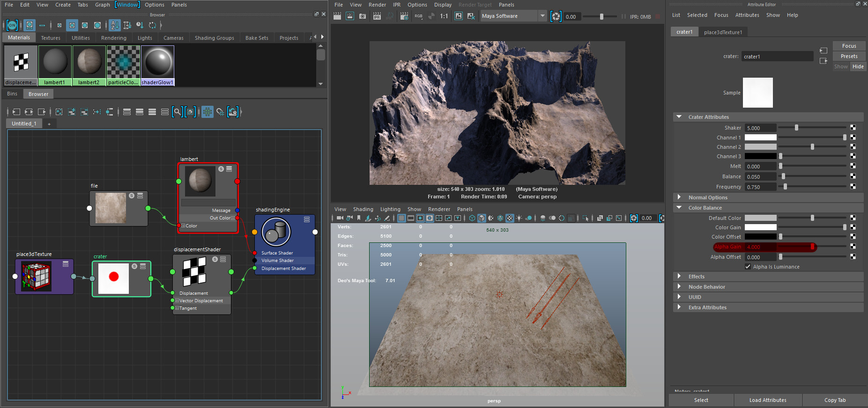Click the 1:1 real size icon
This screenshot has height=408, width=868.
(x=444, y=16)
